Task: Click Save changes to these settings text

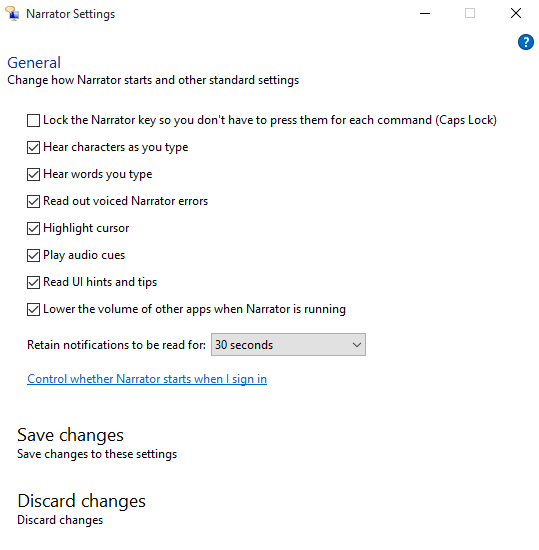Action: point(97,454)
